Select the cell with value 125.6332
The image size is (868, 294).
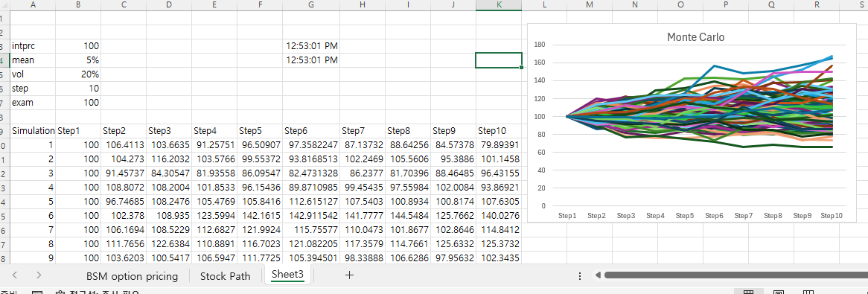(453, 245)
